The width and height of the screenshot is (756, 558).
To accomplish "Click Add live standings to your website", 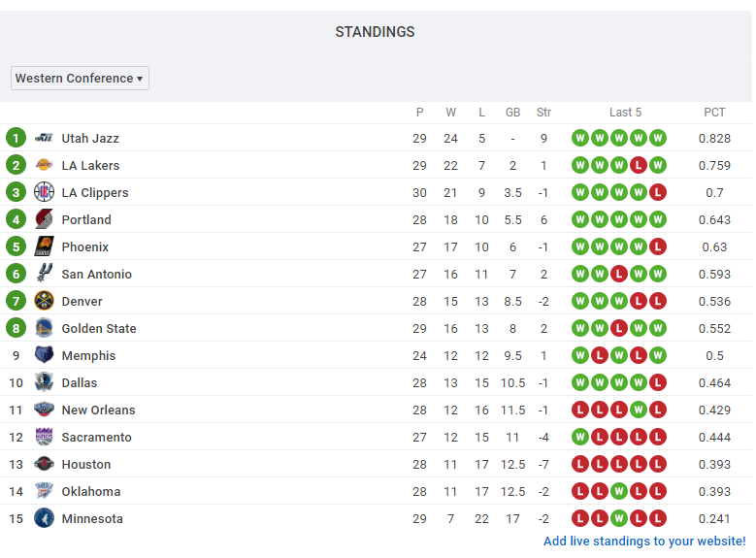I will (x=644, y=541).
